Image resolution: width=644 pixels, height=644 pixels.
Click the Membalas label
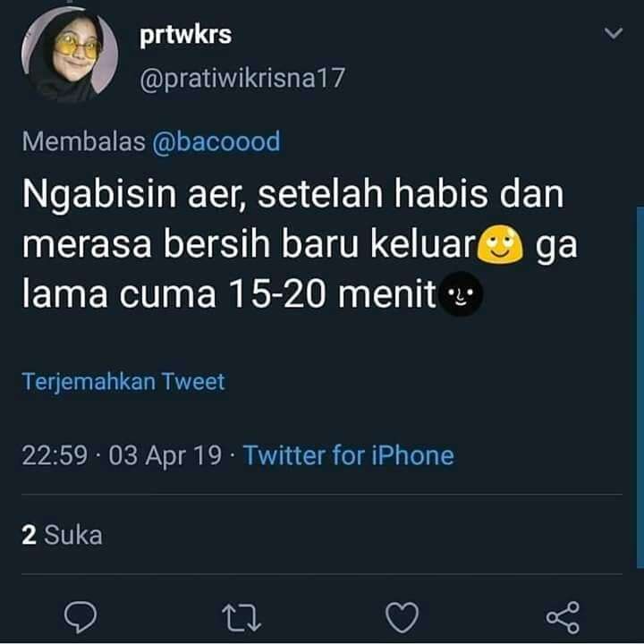(x=83, y=141)
